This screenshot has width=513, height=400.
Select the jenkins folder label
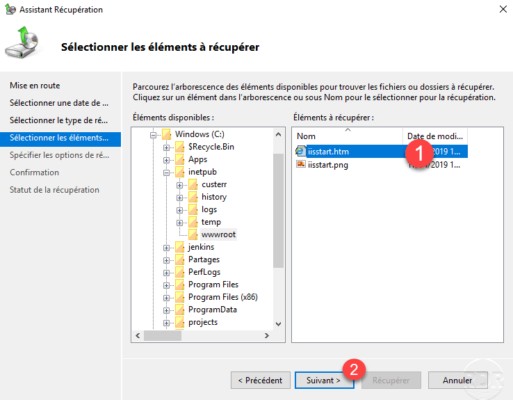201,247
